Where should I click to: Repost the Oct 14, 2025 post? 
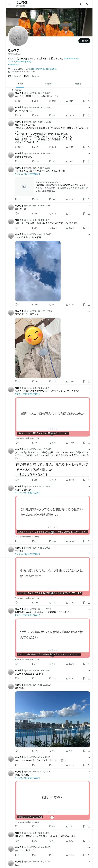(x=33, y=115)
